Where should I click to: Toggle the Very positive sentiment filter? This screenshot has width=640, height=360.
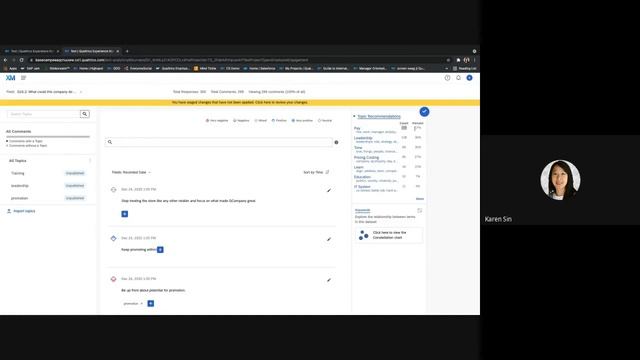click(302, 120)
